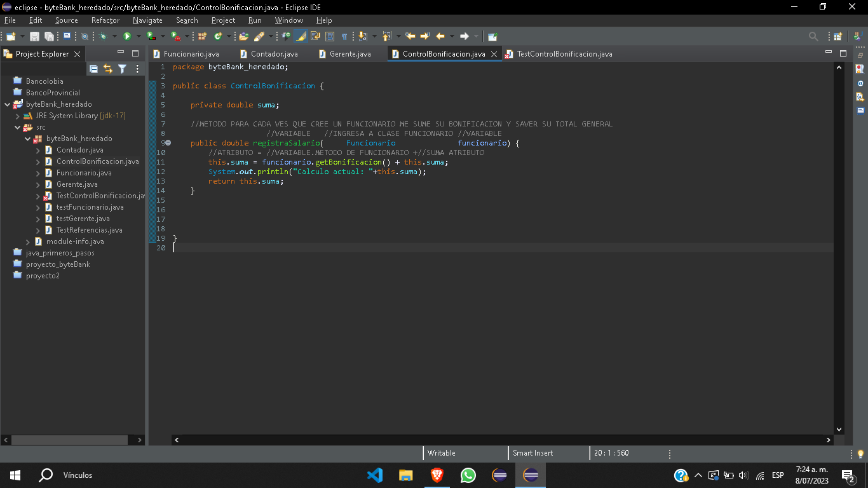Open a Terminal from the toolbar
The width and height of the screenshot is (868, 488).
(67, 36)
